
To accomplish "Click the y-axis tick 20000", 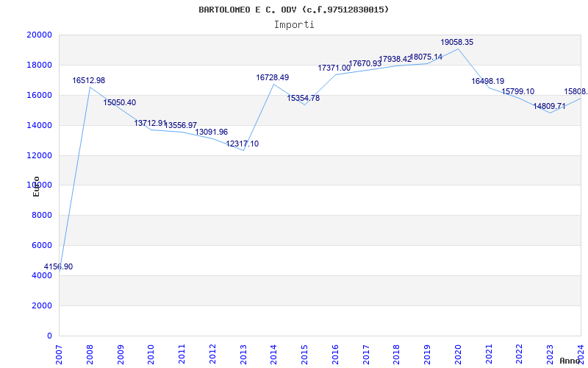I will tap(40, 35).
